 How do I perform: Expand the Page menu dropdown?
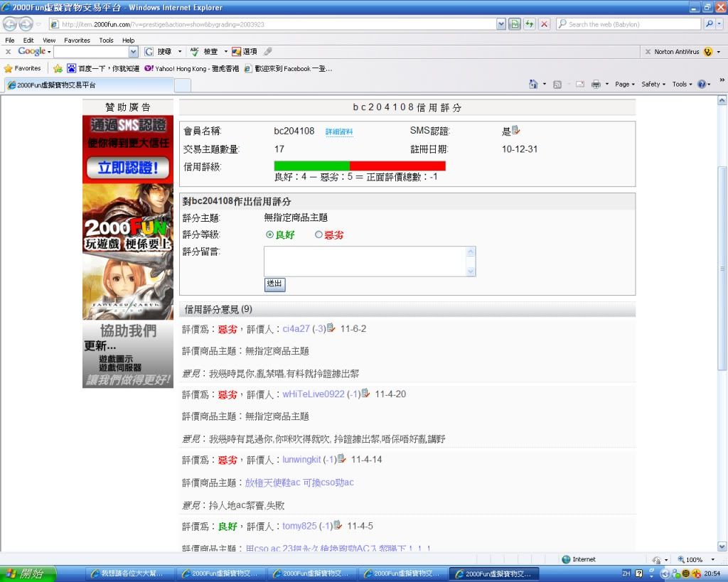624,84
